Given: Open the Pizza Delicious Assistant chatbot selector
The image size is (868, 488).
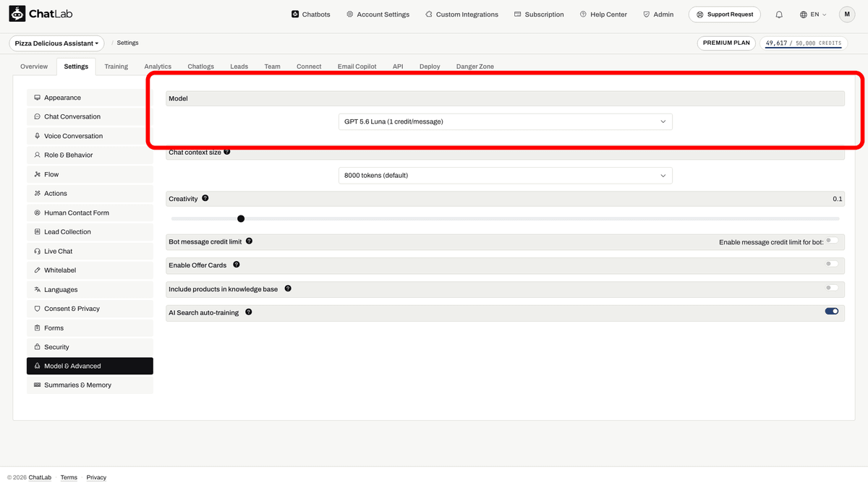Looking at the screenshot, I should point(56,43).
